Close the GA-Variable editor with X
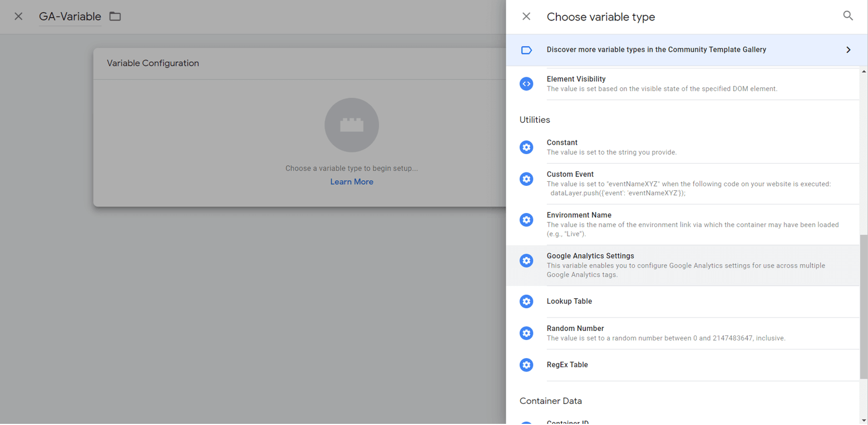 coord(18,17)
